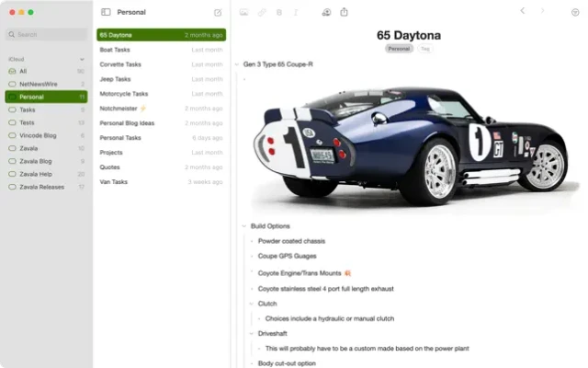The height and width of the screenshot is (368, 588).
Task: Click the link toolbar icon
Action: (262, 12)
